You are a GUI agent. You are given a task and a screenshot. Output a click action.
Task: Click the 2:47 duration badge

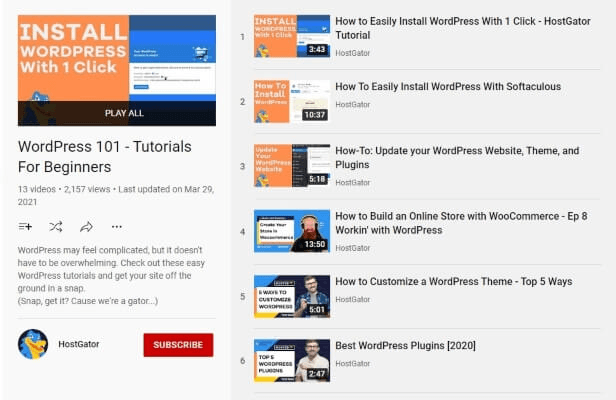317,374
